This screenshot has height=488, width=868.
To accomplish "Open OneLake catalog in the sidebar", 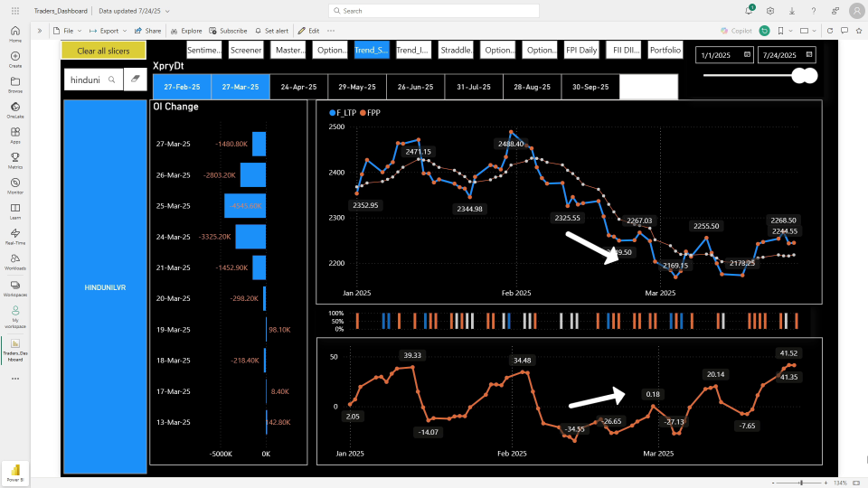I will coord(15,110).
